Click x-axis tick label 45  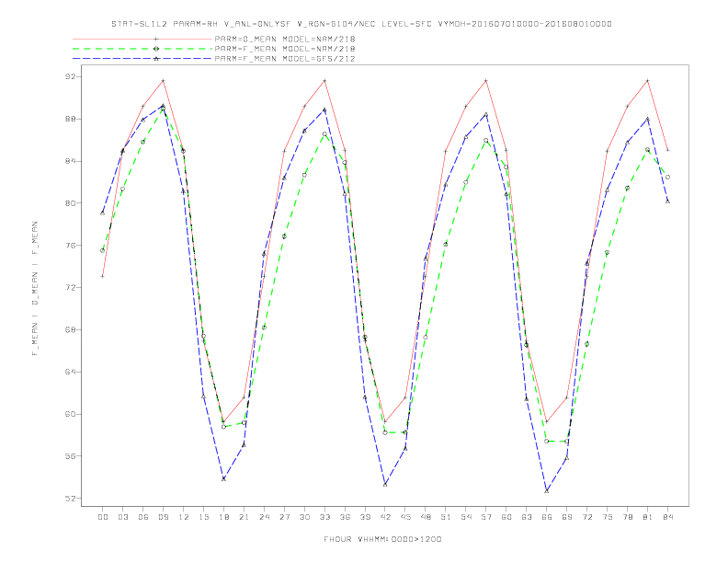405,517
